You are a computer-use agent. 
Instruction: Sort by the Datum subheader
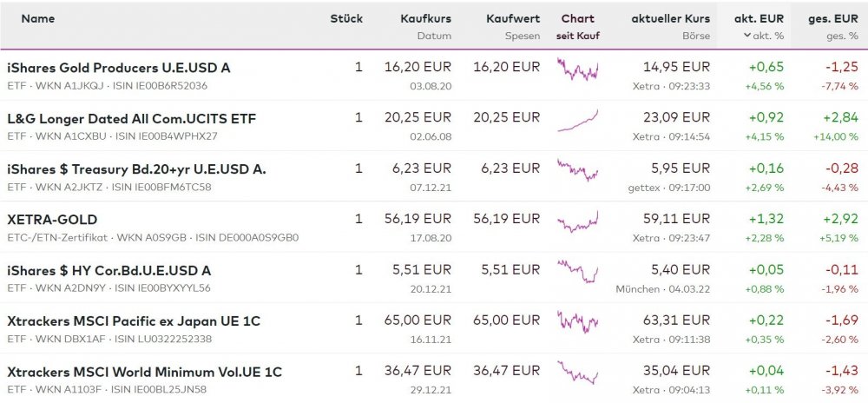tap(434, 36)
